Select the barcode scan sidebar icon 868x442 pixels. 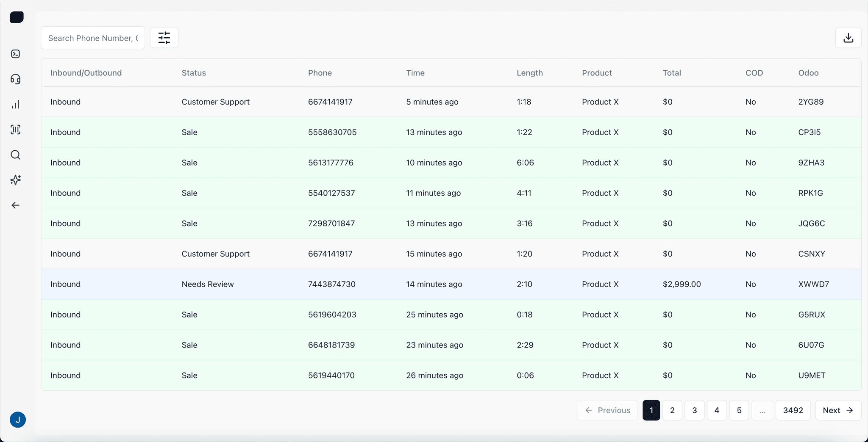[x=16, y=130]
